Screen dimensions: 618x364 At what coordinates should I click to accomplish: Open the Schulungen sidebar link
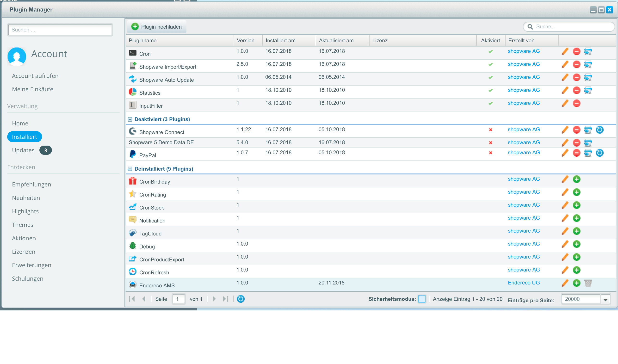tap(28, 279)
